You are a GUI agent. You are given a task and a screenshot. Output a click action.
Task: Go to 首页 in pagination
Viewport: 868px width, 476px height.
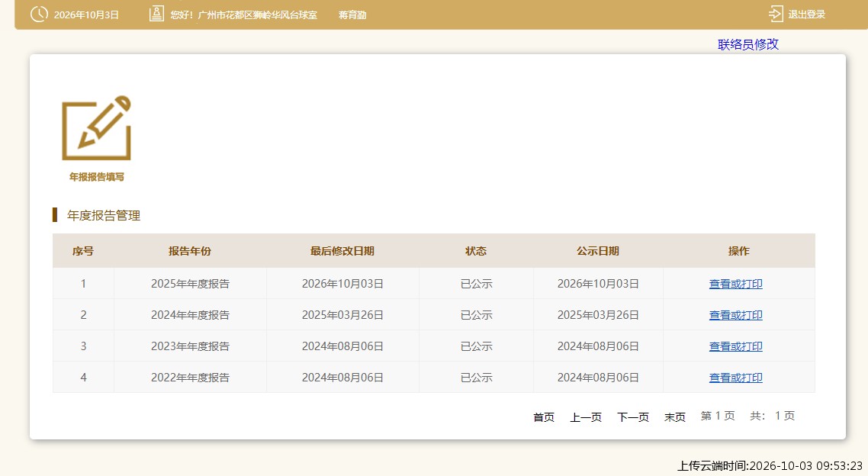pos(544,416)
